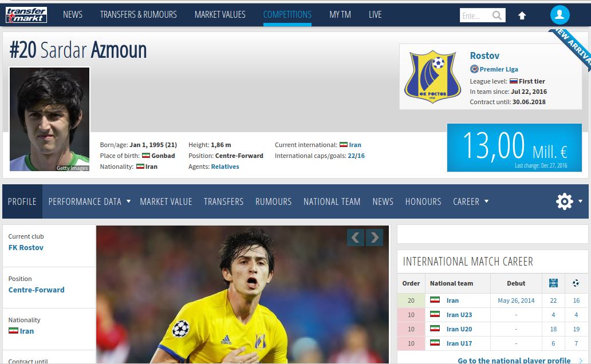Click the Debut column header
This screenshot has width=591, height=364.
coord(516,283)
